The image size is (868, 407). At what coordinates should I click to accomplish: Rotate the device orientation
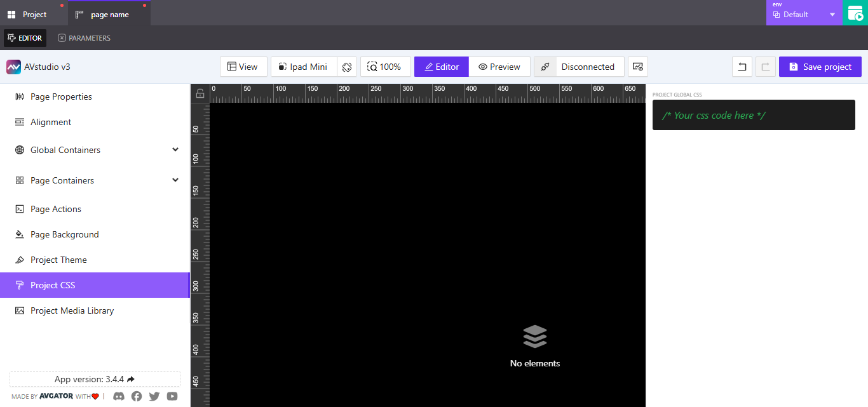click(347, 66)
